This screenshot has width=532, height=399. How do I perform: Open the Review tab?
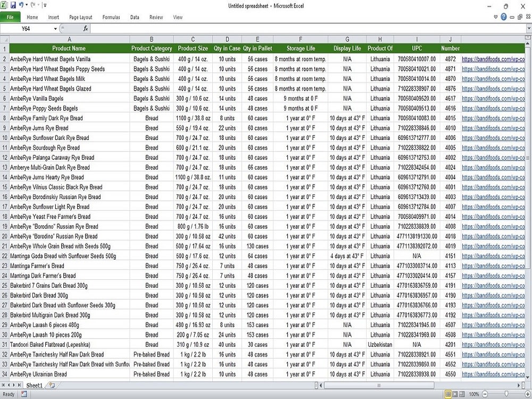156,18
